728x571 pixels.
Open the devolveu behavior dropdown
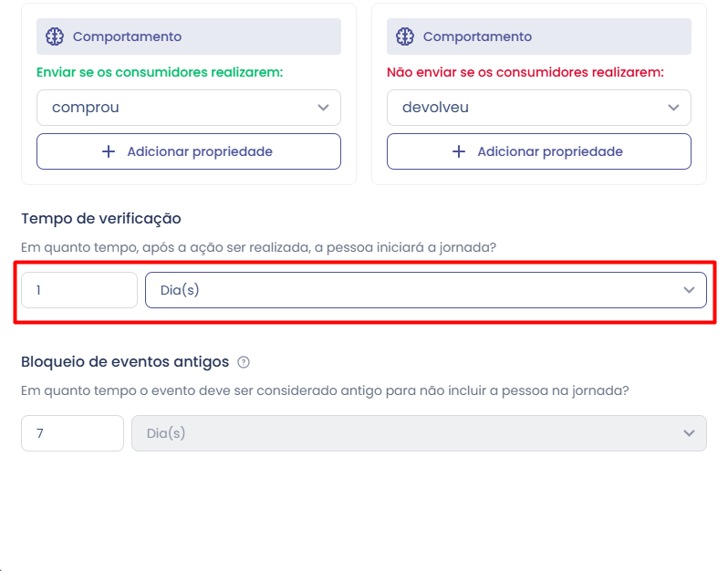tap(539, 108)
